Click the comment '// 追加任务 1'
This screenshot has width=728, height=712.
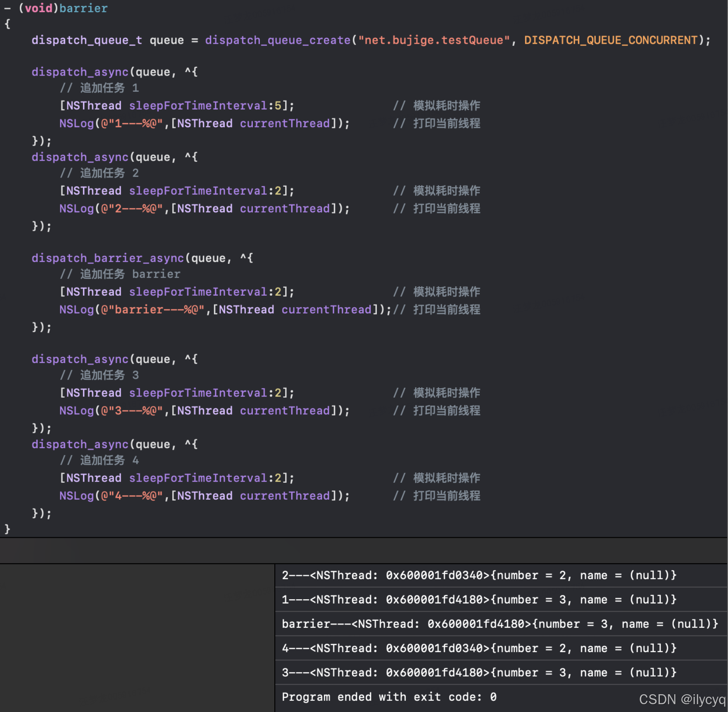pyautogui.click(x=99, y=88)
